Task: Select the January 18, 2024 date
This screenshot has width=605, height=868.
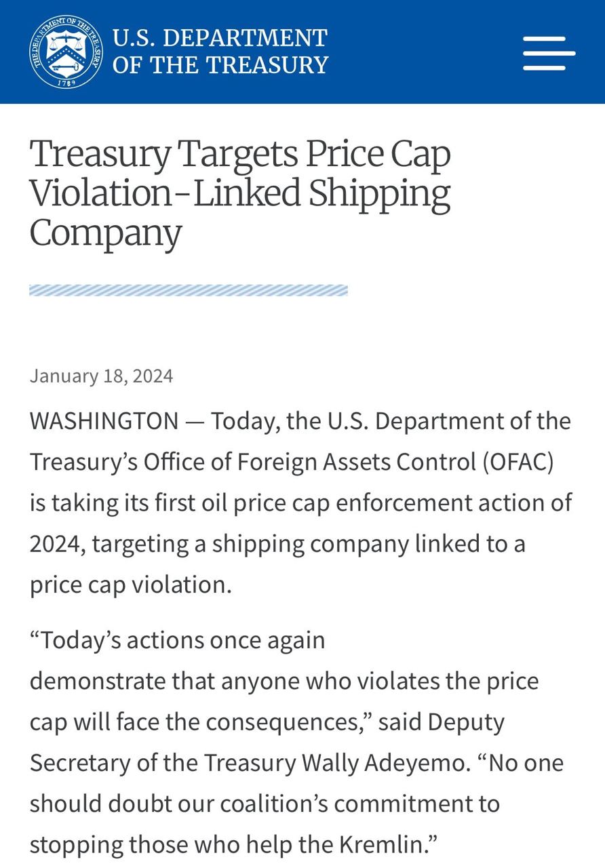Action: (101, 376)
